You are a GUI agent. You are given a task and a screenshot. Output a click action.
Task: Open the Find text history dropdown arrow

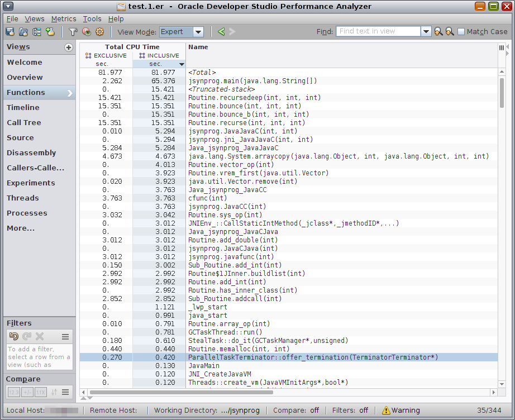point(426,32)
